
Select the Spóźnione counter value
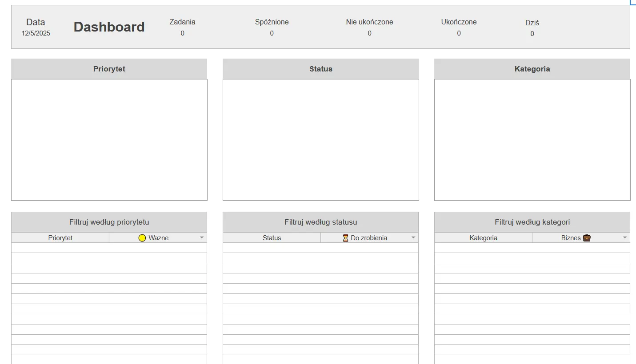(272, 33)
